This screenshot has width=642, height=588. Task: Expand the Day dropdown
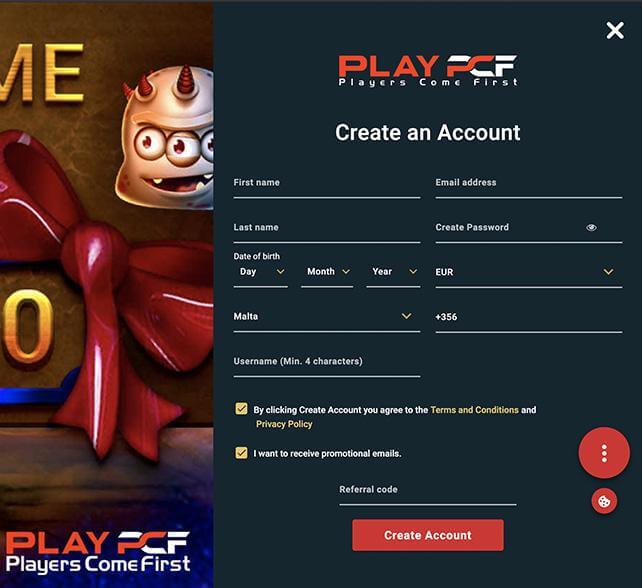pos(261,272)
